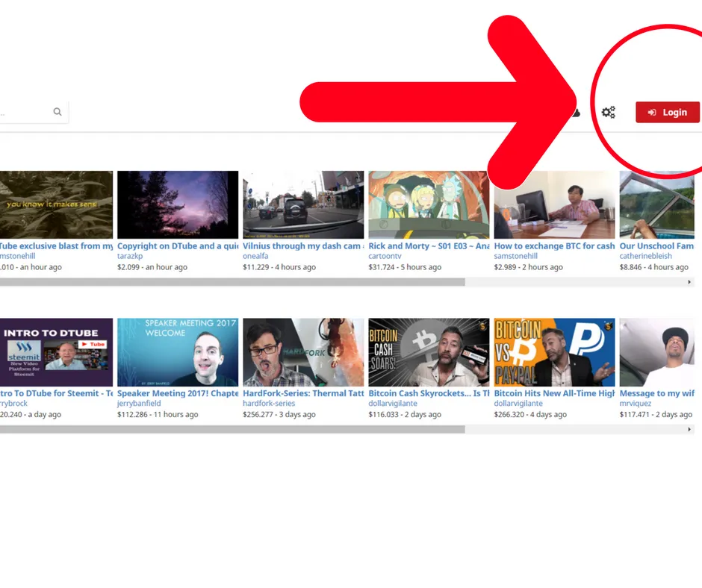
Task: Visit the tarazkp channel link
Action: (x=130, y=256)
